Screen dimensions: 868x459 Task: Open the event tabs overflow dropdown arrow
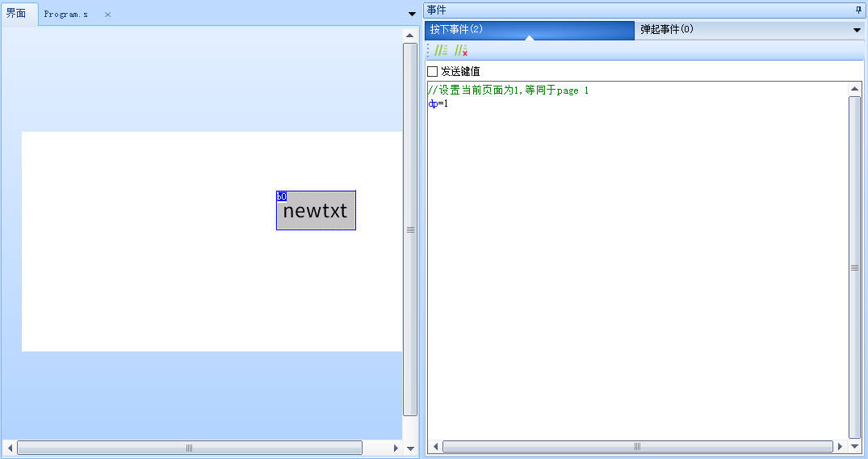858,30
